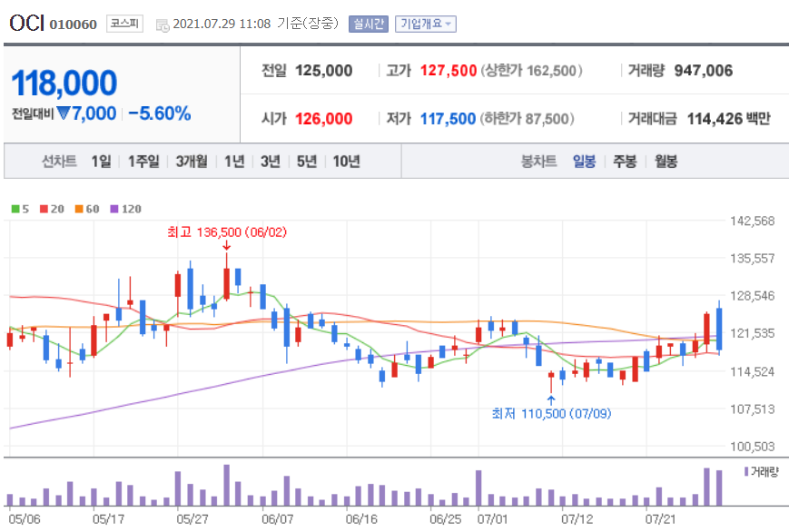
Task: Click the 100,503 price axis label
Action: point(753,447)
